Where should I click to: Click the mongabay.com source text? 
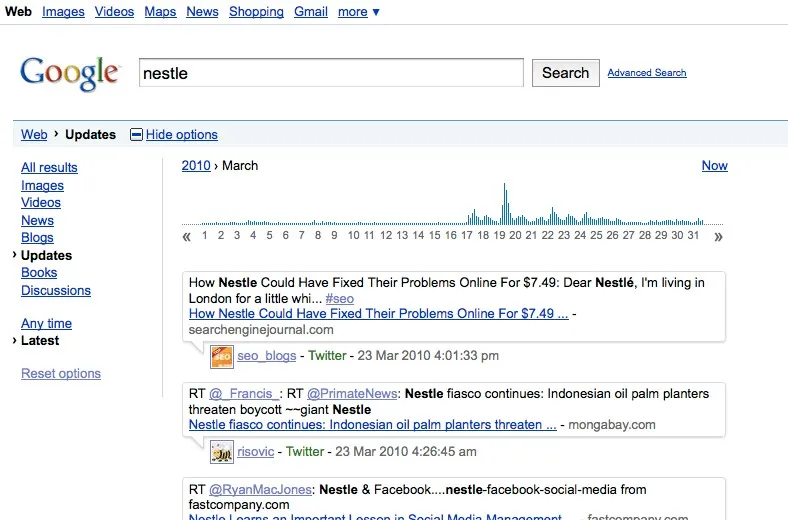(612, 425)
